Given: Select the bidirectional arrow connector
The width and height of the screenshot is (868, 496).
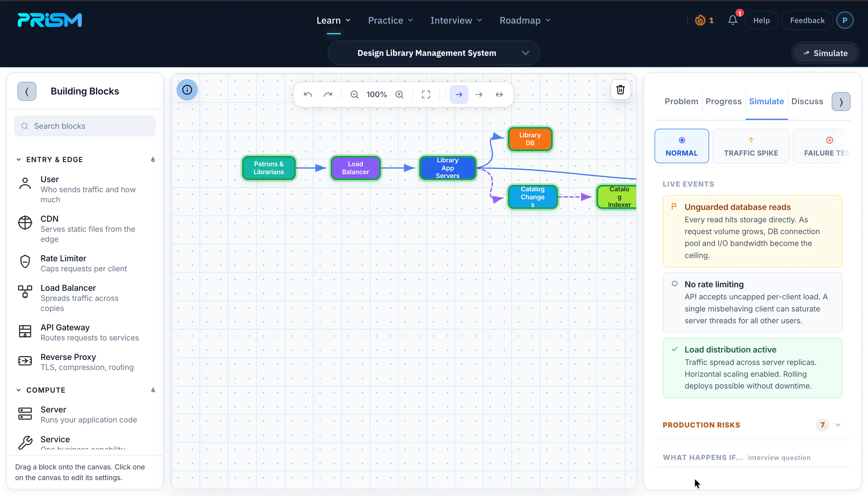Looking at the screenshot, I should (499, 94).
